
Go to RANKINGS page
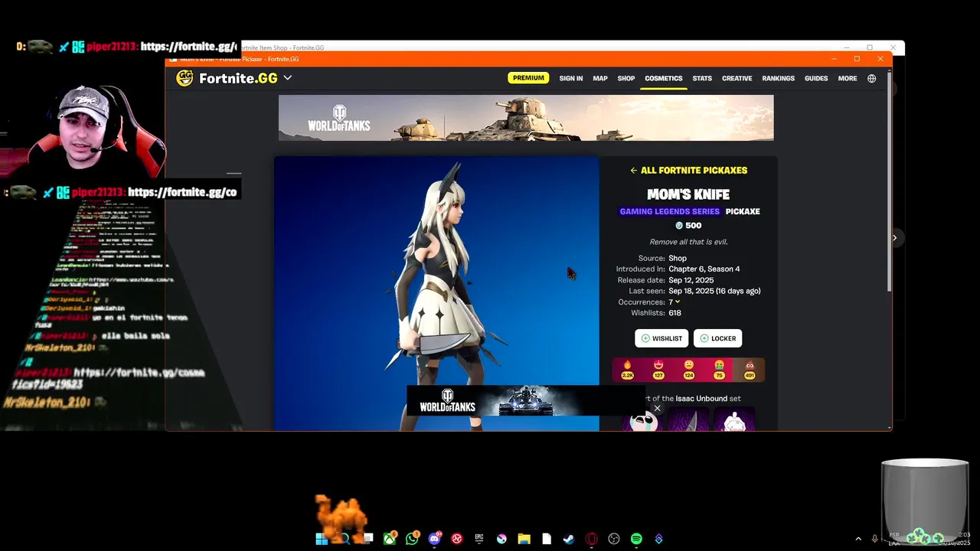[x=778, y=78]
